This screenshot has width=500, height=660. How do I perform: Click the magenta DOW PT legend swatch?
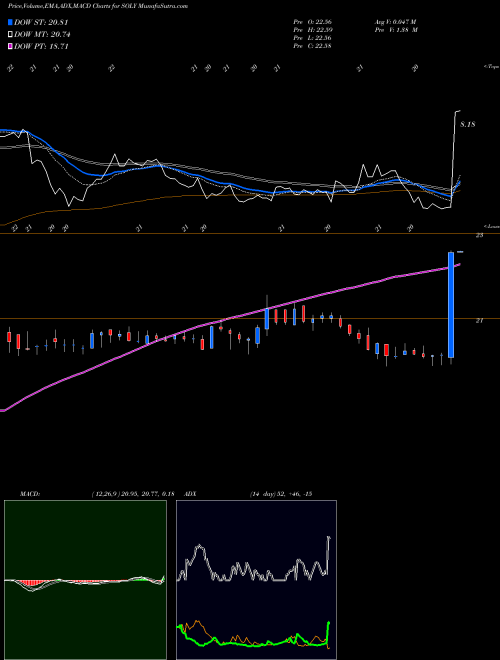click(11, 46)
